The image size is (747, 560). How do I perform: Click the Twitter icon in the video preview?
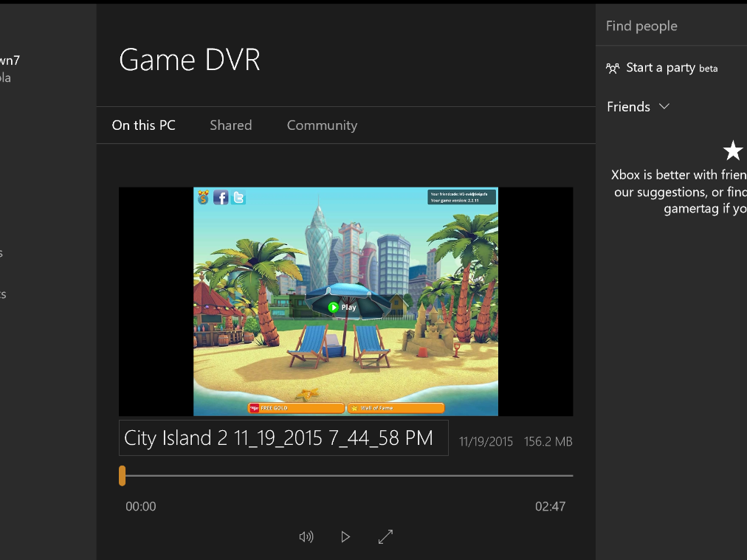tap(238, 197)
